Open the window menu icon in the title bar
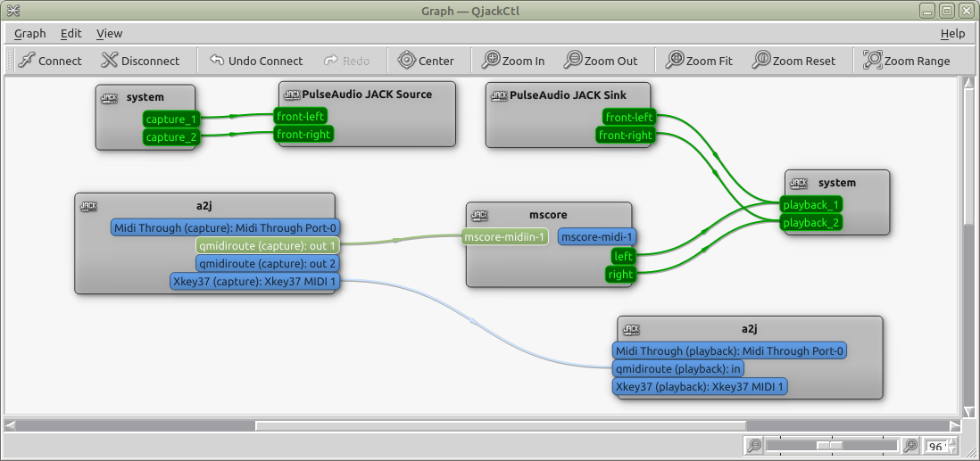 point(12,10)
